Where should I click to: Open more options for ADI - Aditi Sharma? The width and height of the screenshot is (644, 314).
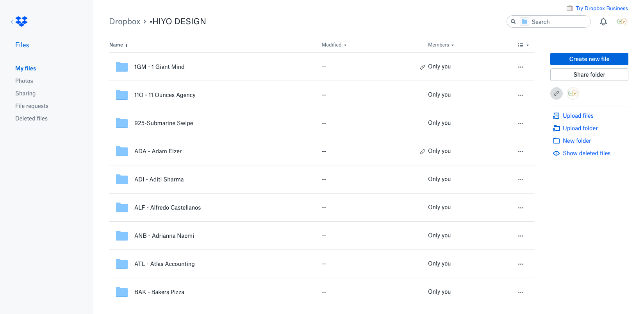point(521,180)
